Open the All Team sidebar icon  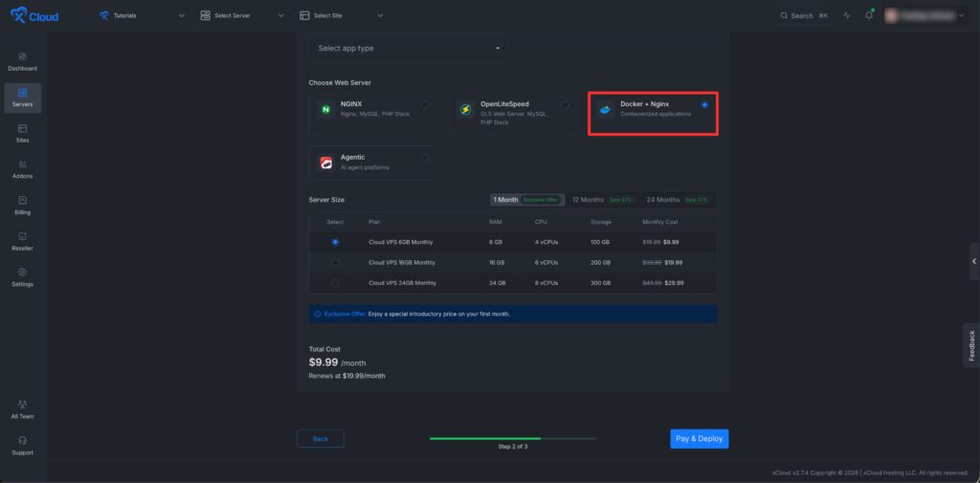[x=23, y=405]
